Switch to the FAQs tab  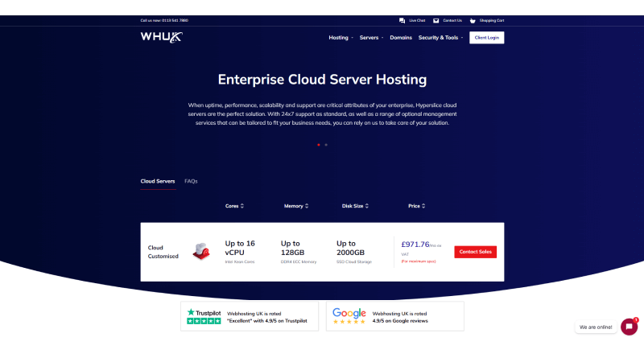(x=191, y=181)
